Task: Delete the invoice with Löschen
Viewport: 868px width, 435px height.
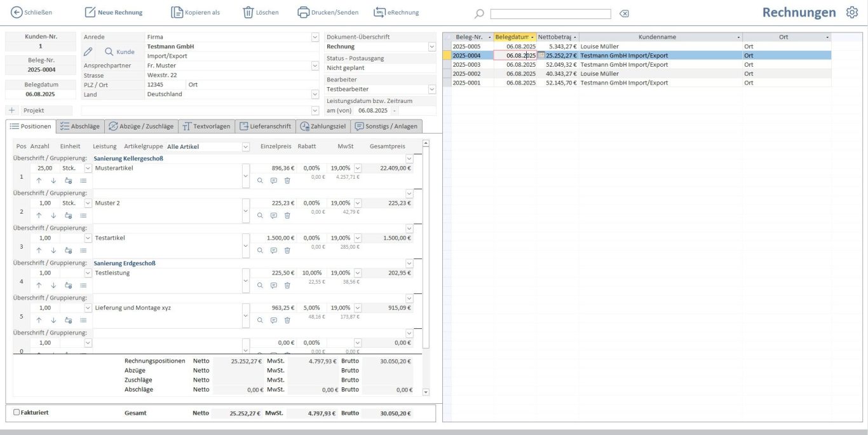Action: coord(261,12)
